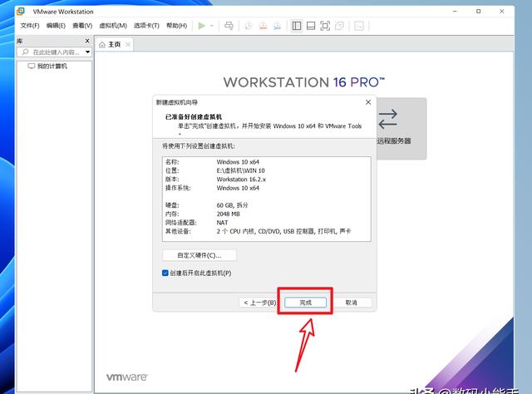Click the full screen mode icon
Viewport: 532px width, 394px height.
coord(325,26)
